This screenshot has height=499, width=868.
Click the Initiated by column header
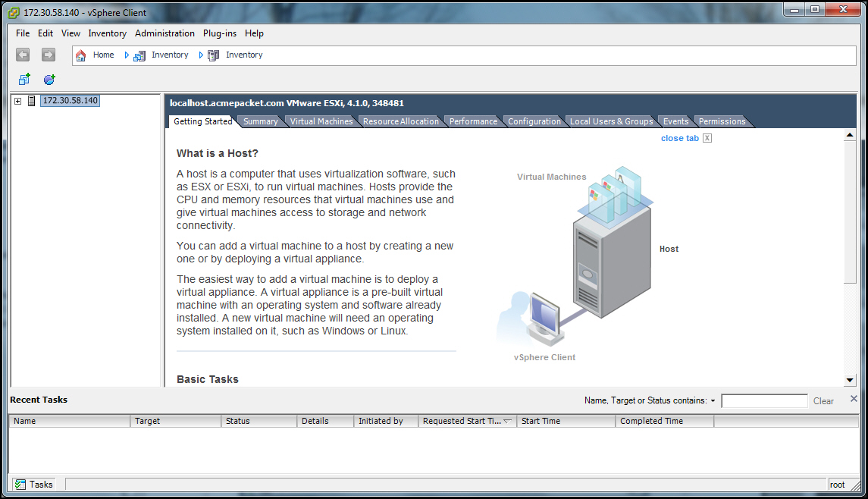pos(386,421)
